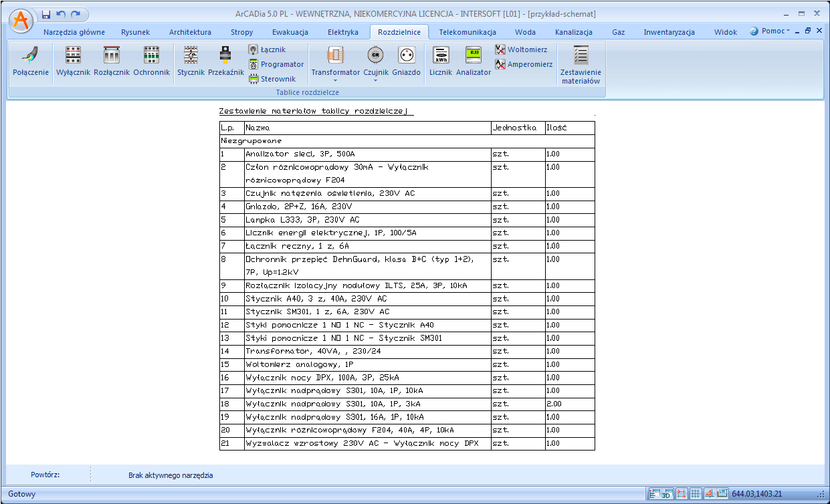This screenshot has width=830, height=504.
Task: Open the Ewakuacja tab
Action: (290, 32)
